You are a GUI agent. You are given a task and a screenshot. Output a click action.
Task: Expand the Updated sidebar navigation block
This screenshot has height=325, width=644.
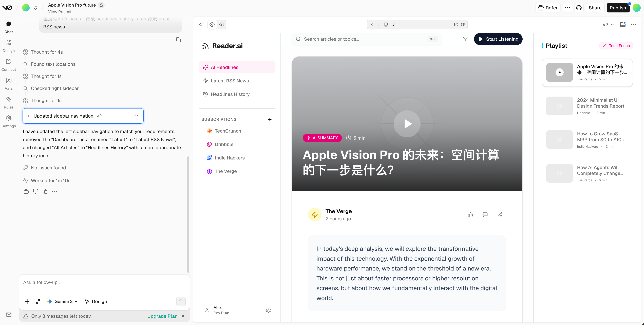28,116
